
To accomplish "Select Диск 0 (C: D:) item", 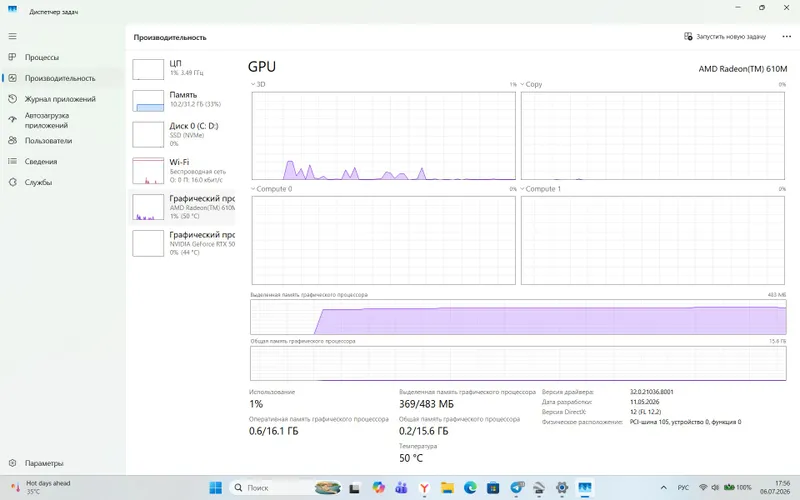I will pyautogui.click(x=183, y=135).
